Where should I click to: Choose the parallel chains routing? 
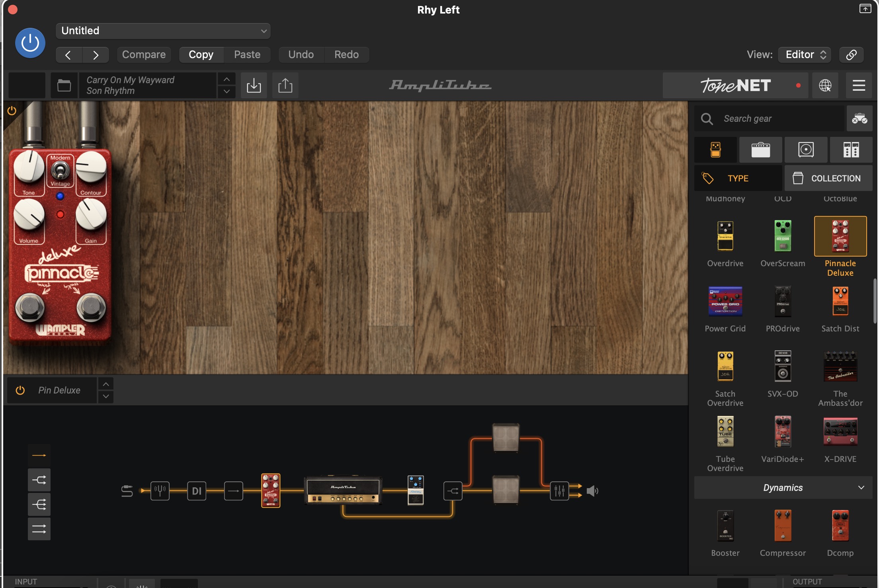pyautogui.click(x=39, y=529)
